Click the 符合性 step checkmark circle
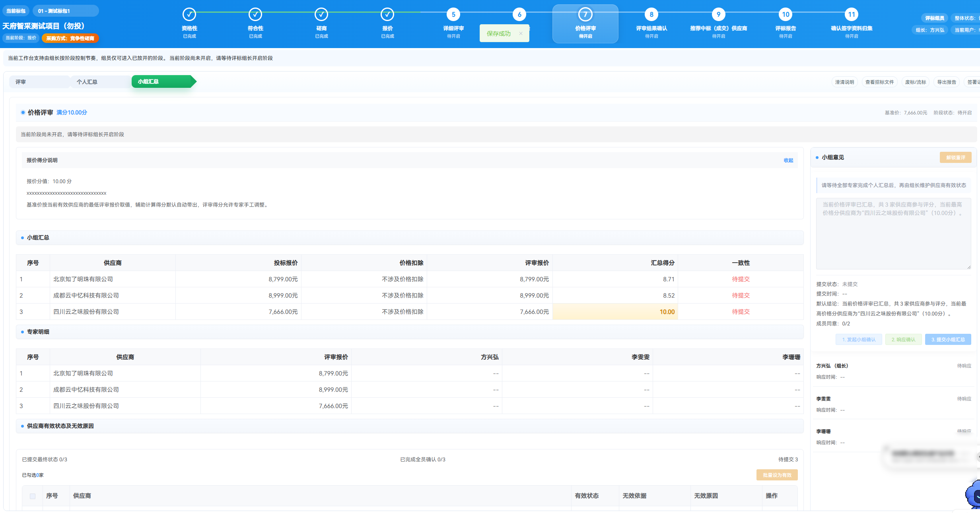Viewport: 980px width, 513px height. point(255,15)
